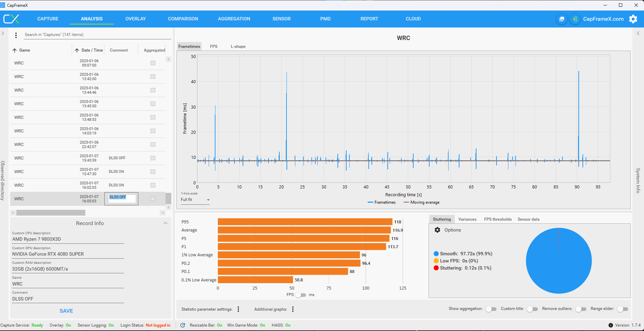Collapse the Record Info section
This screenshot has width=644, height=331.
point(166,223)
